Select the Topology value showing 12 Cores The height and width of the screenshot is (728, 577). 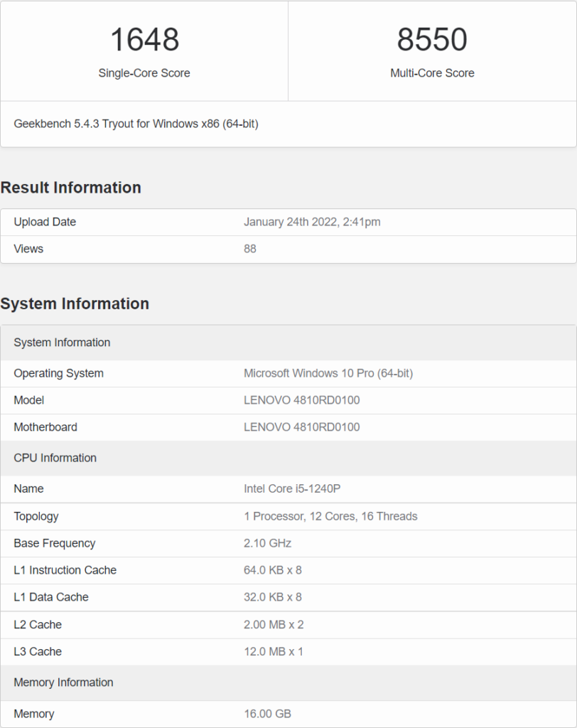pyautogui.click(x=329, y=516)
